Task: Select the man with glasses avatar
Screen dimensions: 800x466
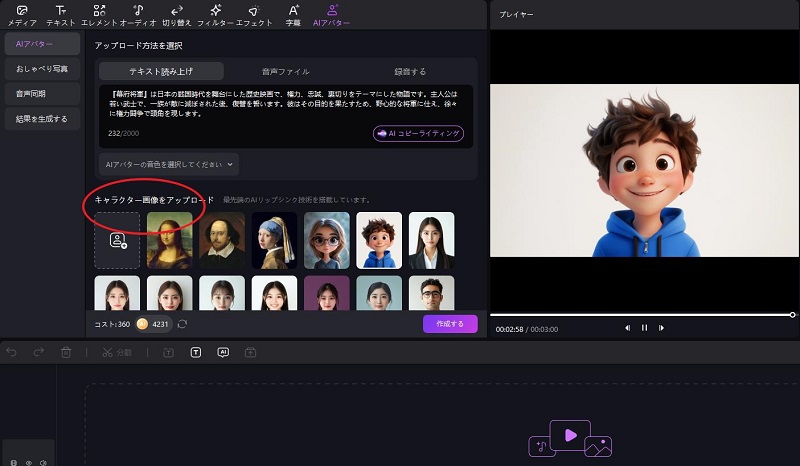Action: (x=432, y=293)
